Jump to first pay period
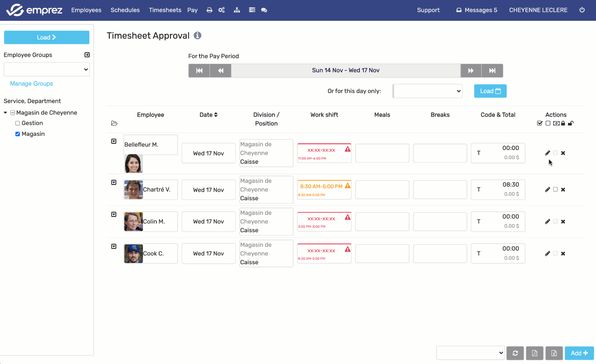This screenshot has height=364, width=596. (x=199, y=70)
